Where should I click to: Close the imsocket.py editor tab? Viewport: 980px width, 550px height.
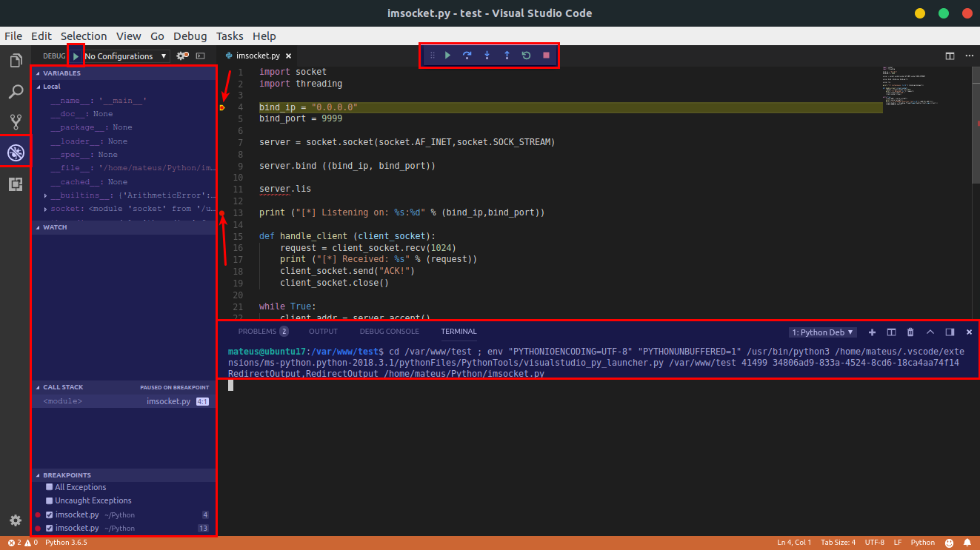tap(288, 56)
